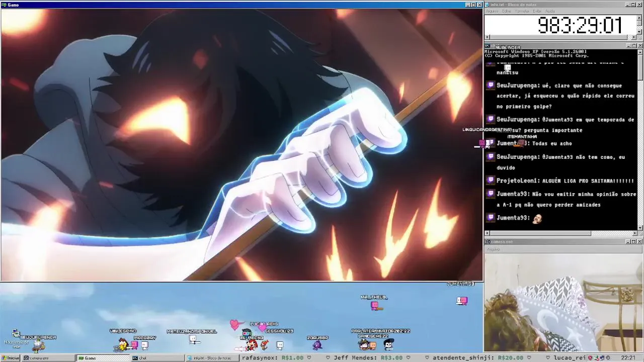This screenshot has width=644, height=362.
Task: Open the Formatar menu in Notepad
Action: (x=522, y=11)
